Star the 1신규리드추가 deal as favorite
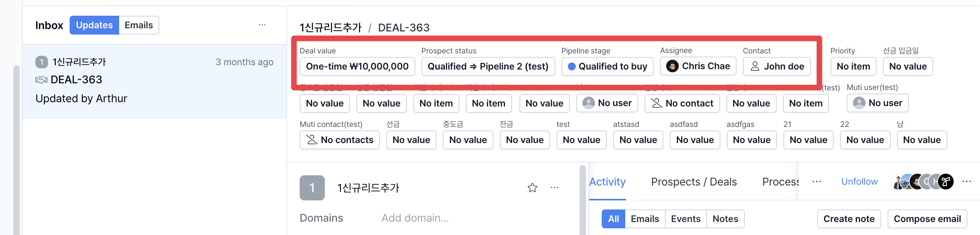This screenshot has height=235, width=980. [532, 187]
